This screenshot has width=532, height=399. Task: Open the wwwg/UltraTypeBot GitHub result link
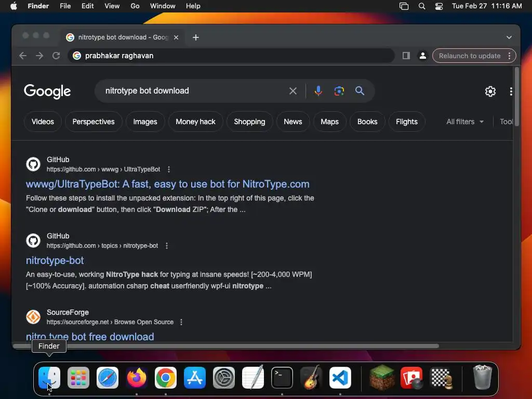pos(168,184)
